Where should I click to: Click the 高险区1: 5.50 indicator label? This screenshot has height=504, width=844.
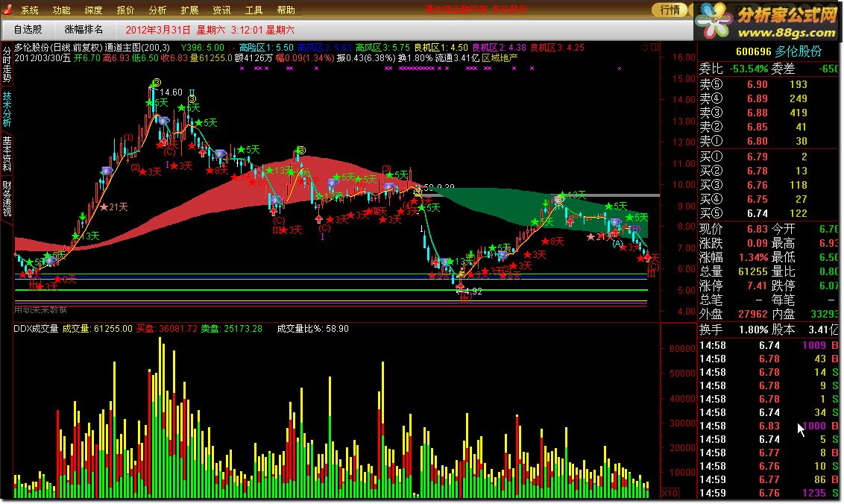pos(266,48)
